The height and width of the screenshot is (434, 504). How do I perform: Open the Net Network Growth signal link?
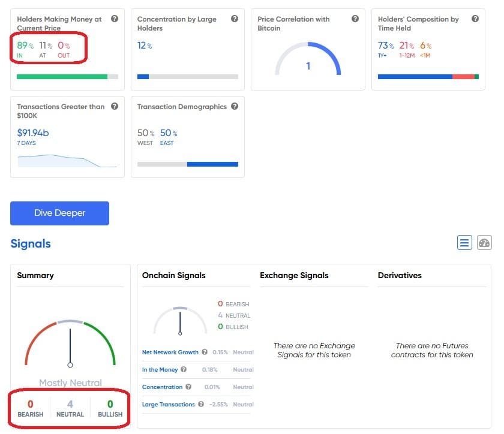point(170,352)
